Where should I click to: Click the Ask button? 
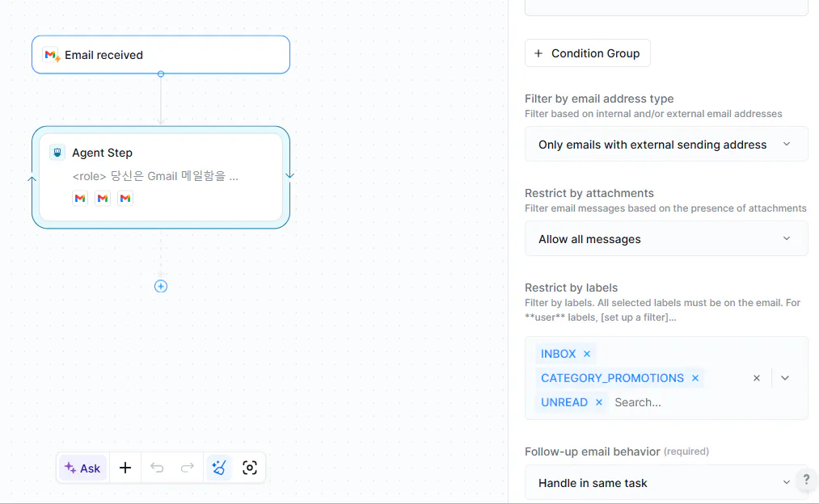click(82, 468)
